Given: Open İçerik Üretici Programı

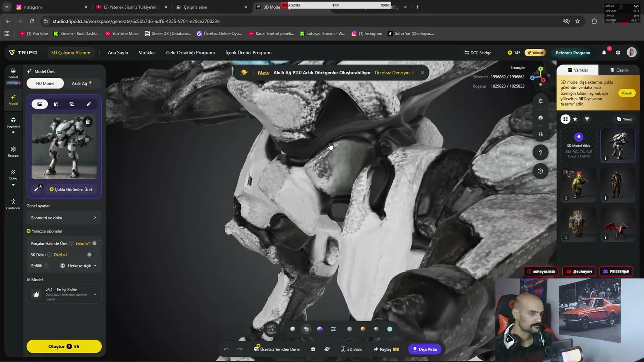Looking at the screenshot, I should (x=249, y=53).
